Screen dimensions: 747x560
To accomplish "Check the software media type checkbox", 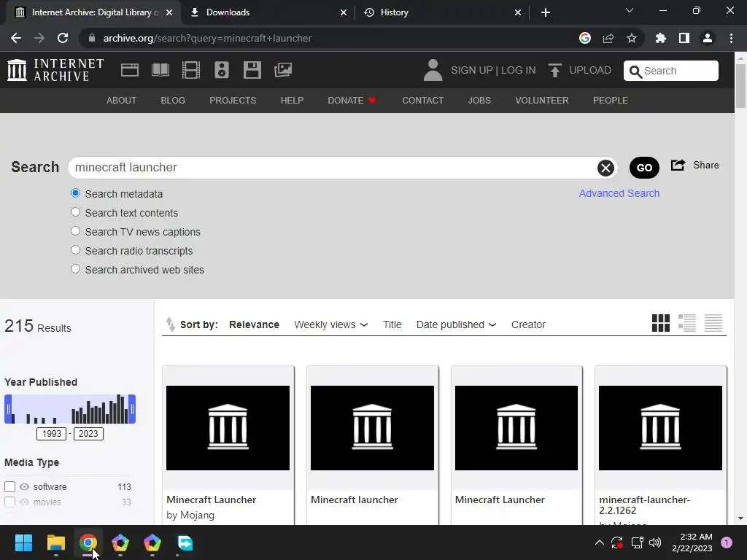I will pyautogui.click(x=10, y=486).
